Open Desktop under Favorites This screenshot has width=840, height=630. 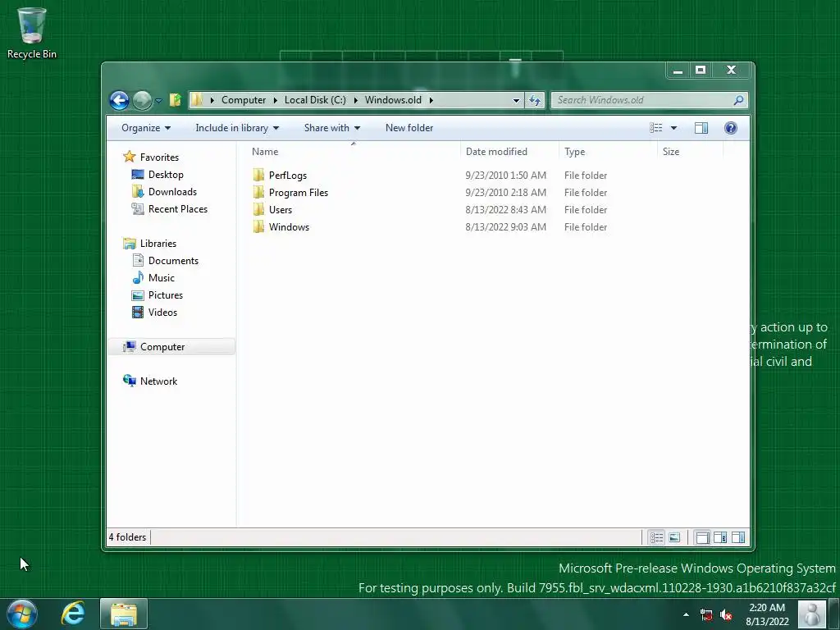tap(166, 175)
